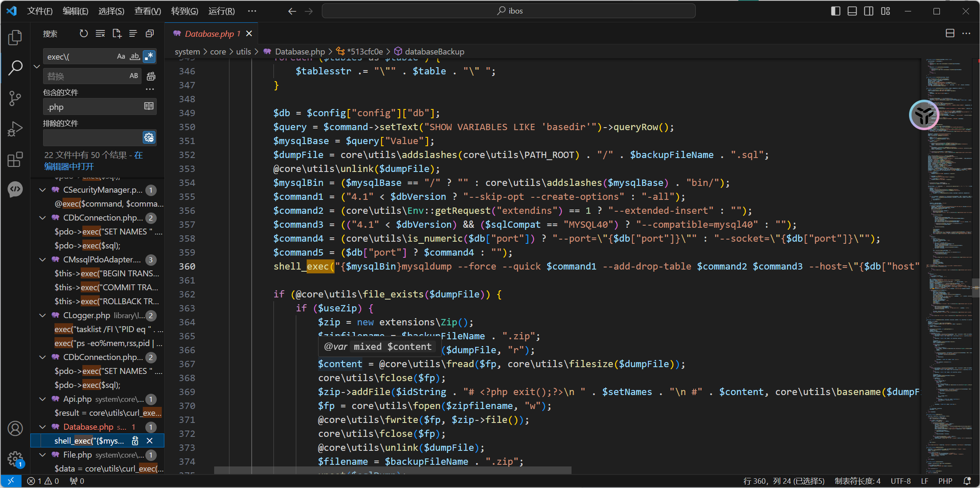Image resolution: width=980 pixels, height=488 pixels.
Task: Open notifications bell in status bar
Action: coord(967,481)
